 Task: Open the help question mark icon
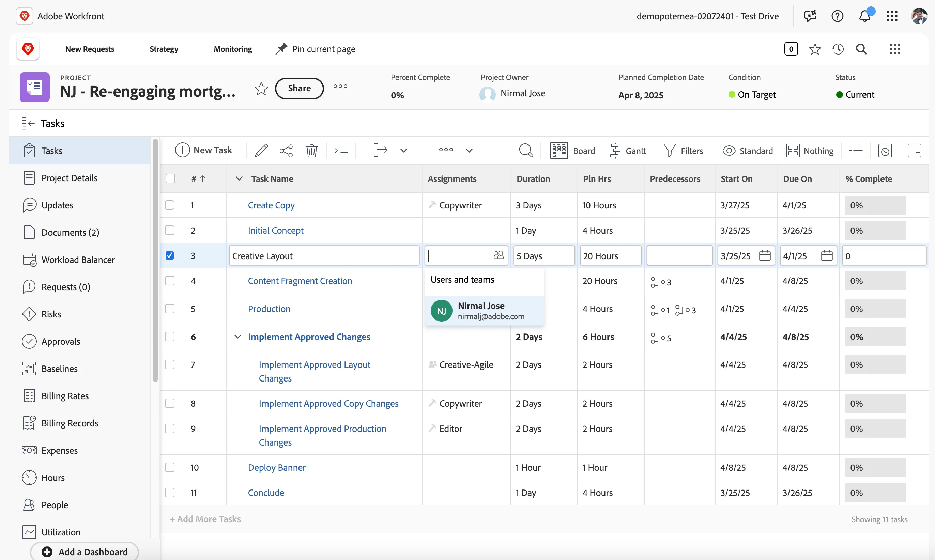[x=837, y=16]
